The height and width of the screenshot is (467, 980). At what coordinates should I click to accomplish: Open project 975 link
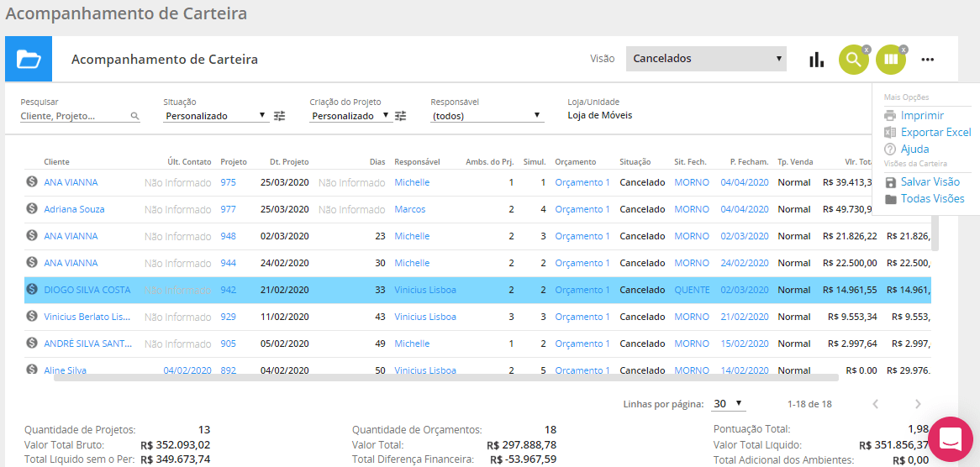pyautogui.click(x=228, y=182)
